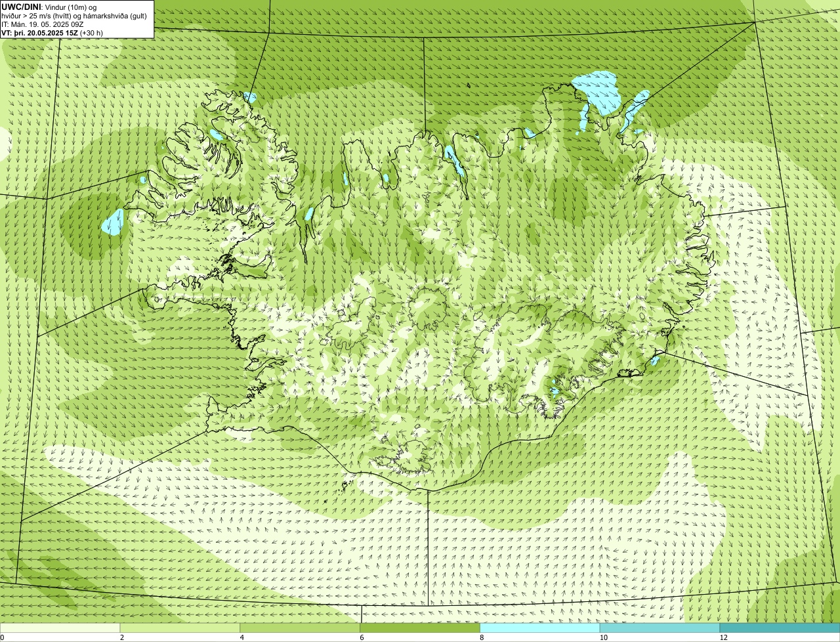
Task: Click the 'IT: Mán. 19. 05. 2025 09Z' line
Action: [x=43, y=24]
